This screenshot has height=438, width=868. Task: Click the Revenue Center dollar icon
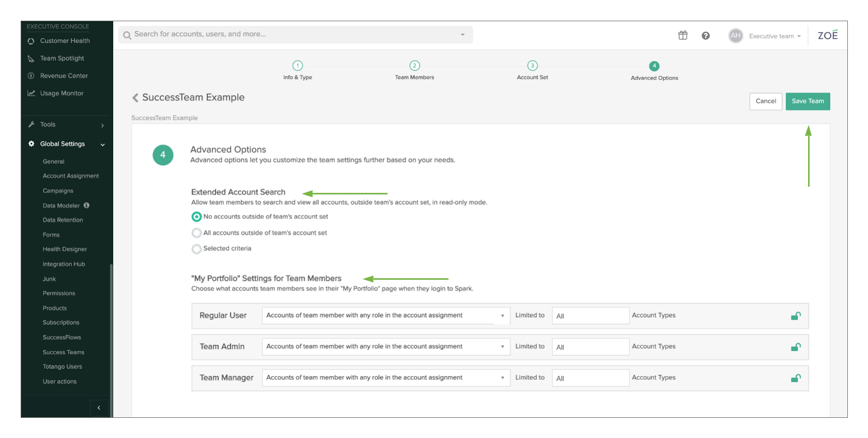[x=31, y=76]
